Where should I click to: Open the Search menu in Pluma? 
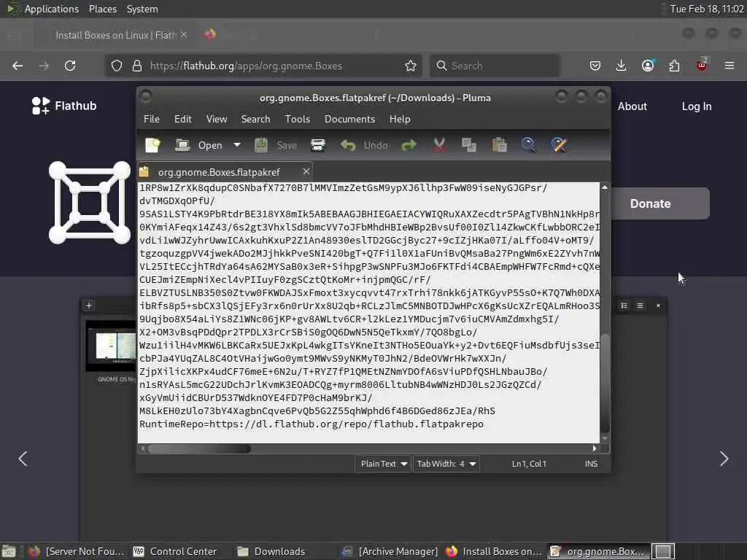pos(255,119)
